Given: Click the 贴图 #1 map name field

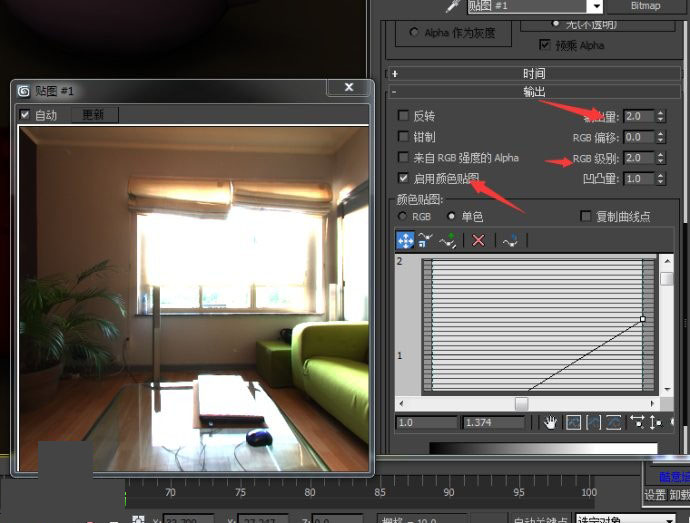Looking at the screenshot, I should click(528, 6).
